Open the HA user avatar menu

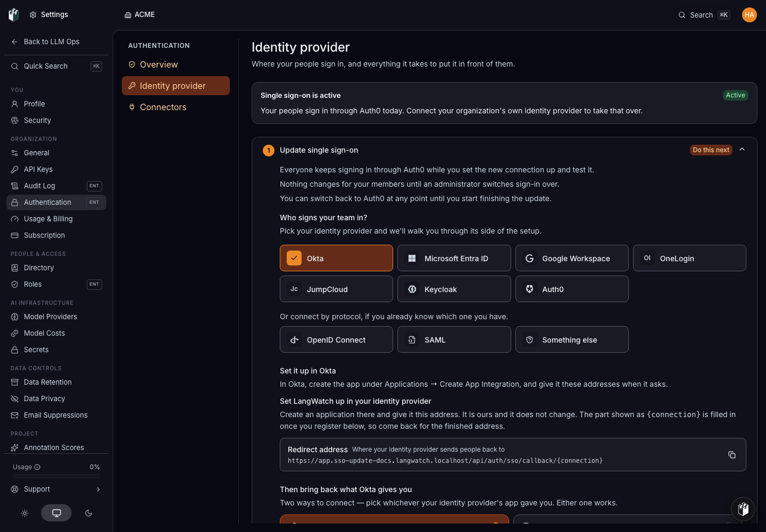[750, 15]
